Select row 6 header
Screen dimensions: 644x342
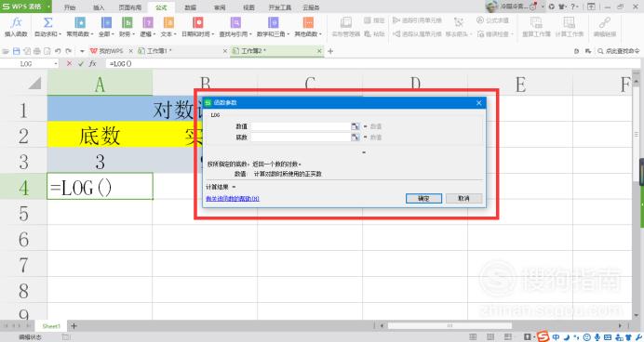click(x=23, y=239)
